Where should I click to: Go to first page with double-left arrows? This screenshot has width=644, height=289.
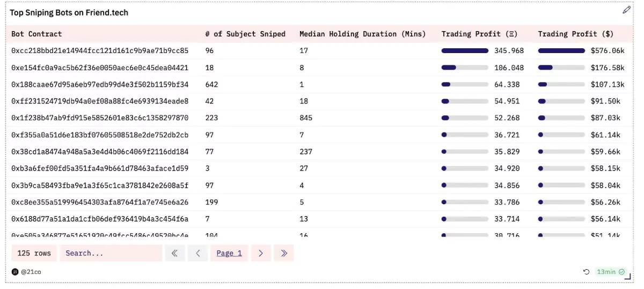175,253
